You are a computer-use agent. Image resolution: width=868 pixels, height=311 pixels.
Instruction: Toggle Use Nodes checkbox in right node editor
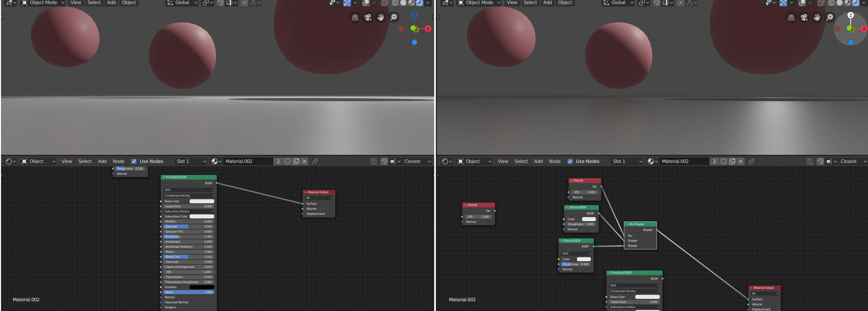coord(570,161)
